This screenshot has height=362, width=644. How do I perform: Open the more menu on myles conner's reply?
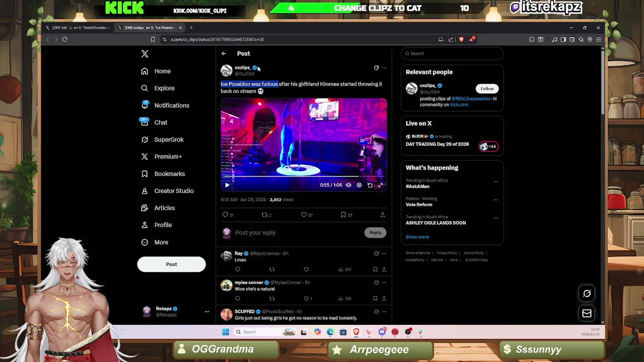(384, 283)
